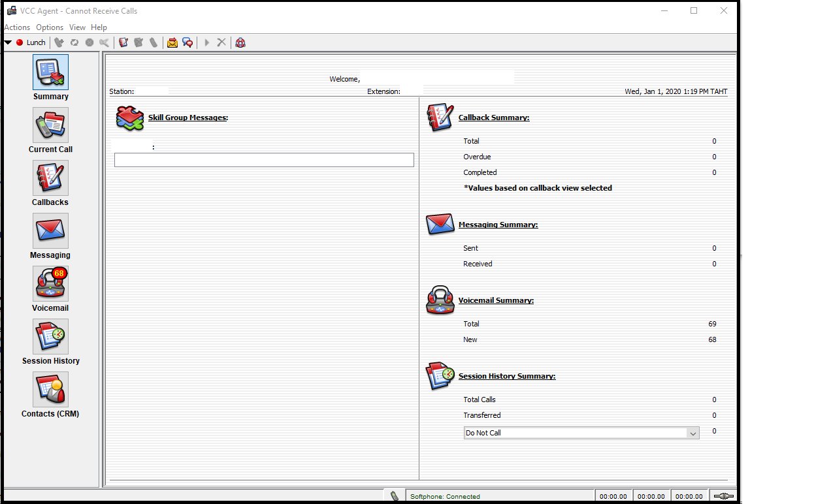Image resolution: width=831 pixels, height=504 pixels.
Task: Click the Session History Summary clock icon
Action: point(440,376)
